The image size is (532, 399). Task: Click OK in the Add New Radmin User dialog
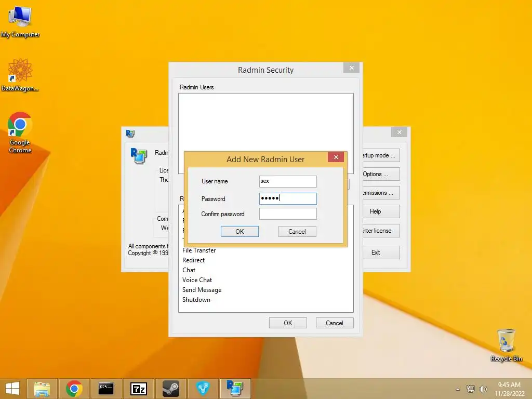pyautogui.click(x=240, y=231)
